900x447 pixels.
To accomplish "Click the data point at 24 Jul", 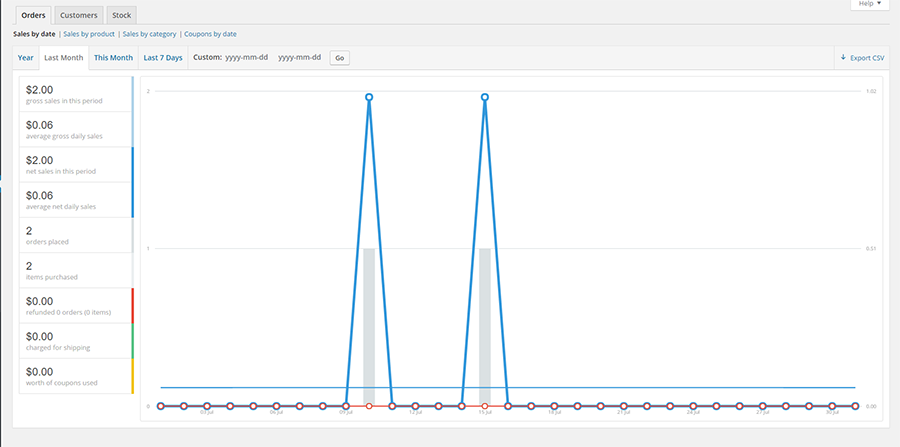I will pos(693,406).
